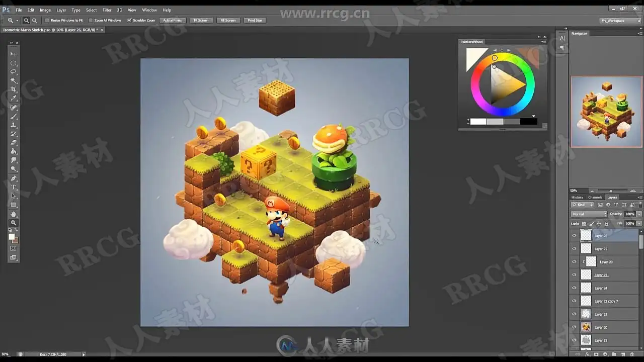Toggle visibility of Layer 24
This screenshot has height=362, width=644.
[574, 288]
